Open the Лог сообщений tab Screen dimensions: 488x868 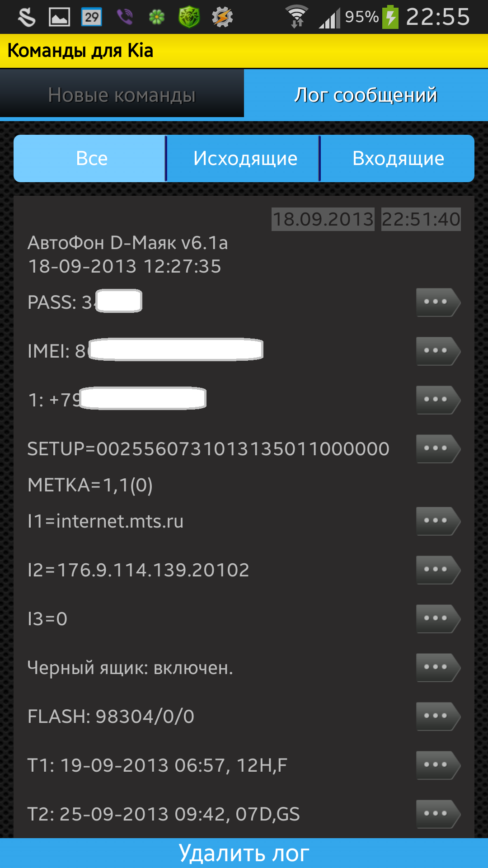pos(366,95)
